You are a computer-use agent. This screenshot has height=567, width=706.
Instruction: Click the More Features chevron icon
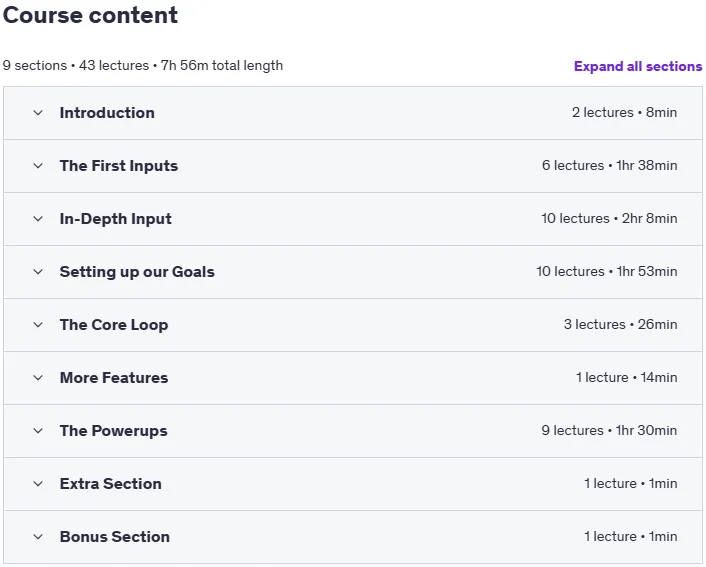point(38,378)
